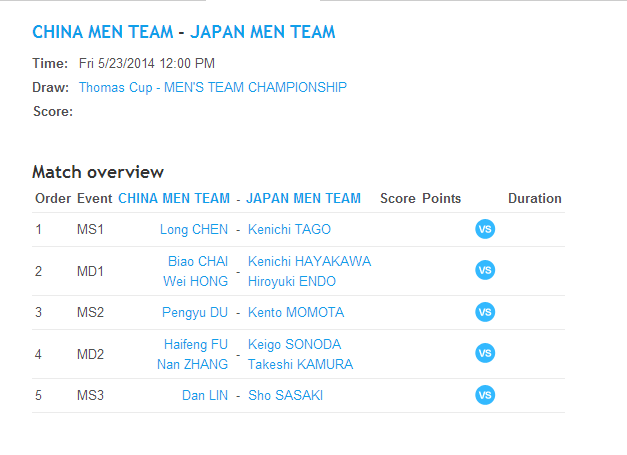Viewport: 627px width, 455px height.
Task: Click the VS icon for MD1 match
Action: (x=485, y=271)
